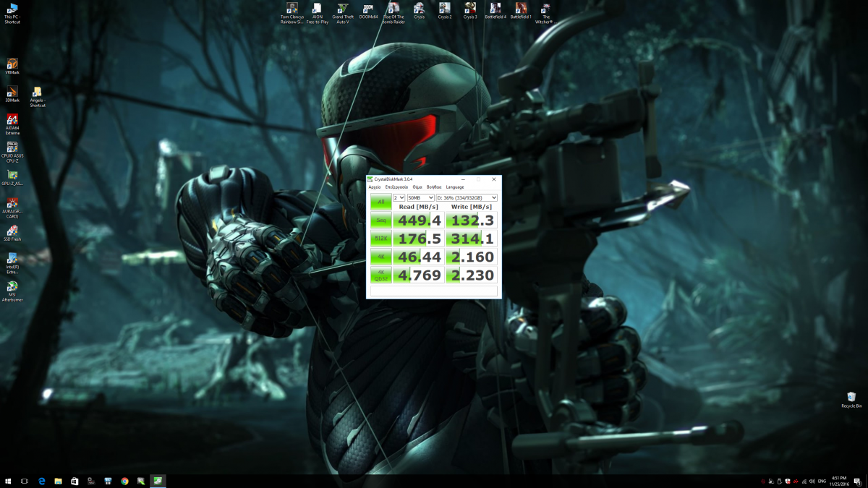Select the GPU-Z desktop shortcut
Screen dimensions: 868x488
pyautogui.click(x=12, y=177)
